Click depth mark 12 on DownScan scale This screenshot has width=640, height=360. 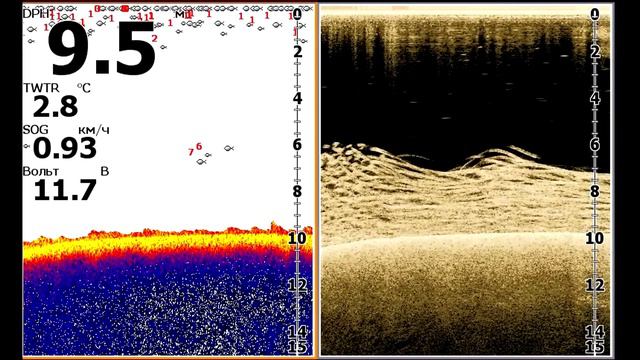(x=595, y=284)
